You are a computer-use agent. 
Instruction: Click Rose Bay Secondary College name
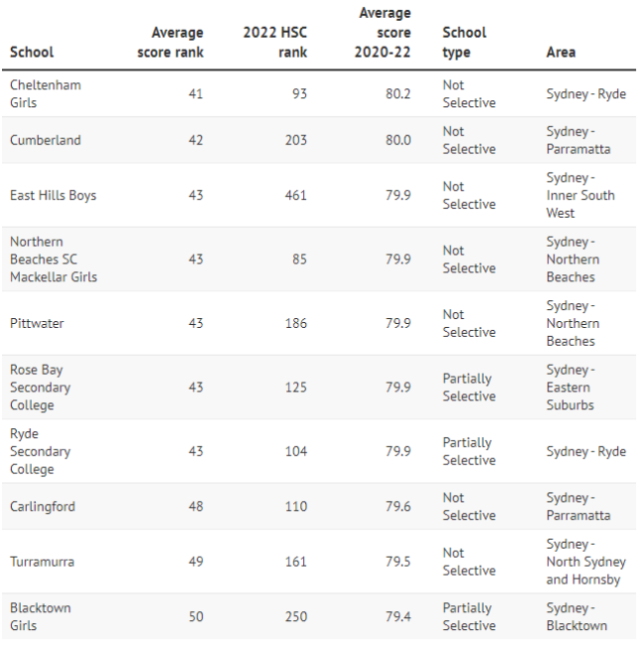click(40, 387)
